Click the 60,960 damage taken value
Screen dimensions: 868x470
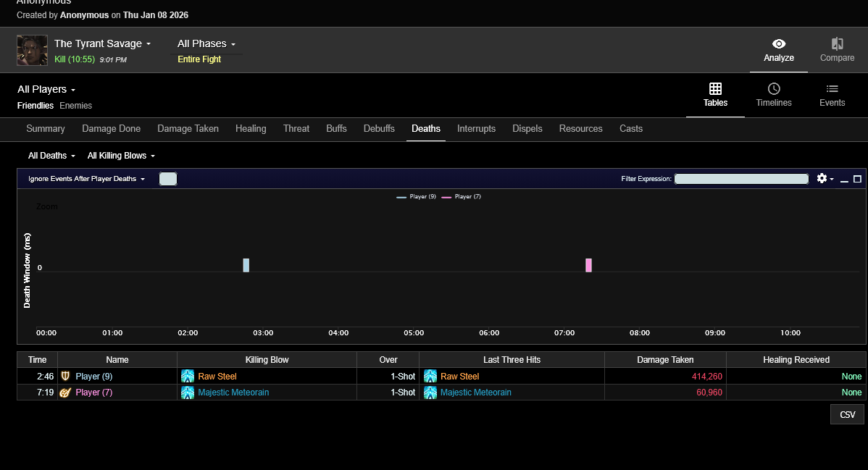(x=709, y=393)
